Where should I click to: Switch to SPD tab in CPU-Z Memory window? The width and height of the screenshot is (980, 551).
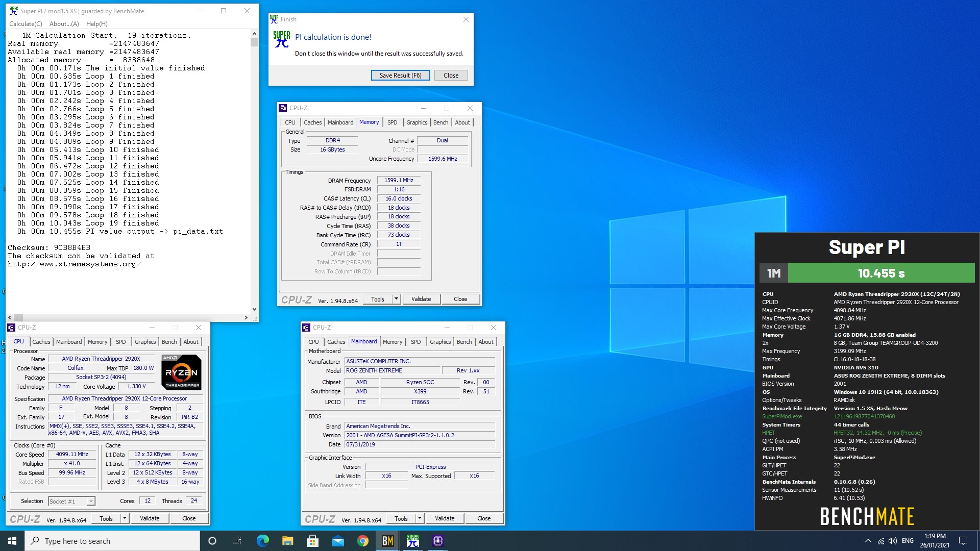[392, 122]
